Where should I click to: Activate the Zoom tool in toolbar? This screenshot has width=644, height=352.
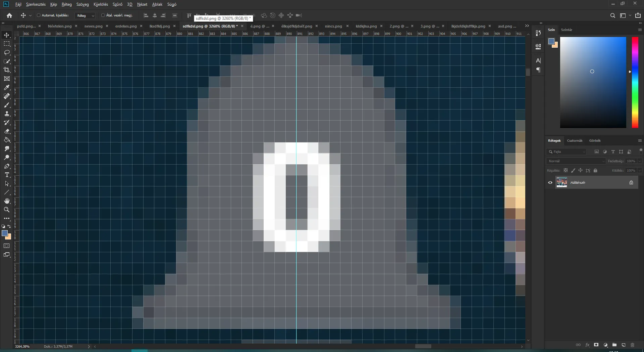tap(7, 210)
